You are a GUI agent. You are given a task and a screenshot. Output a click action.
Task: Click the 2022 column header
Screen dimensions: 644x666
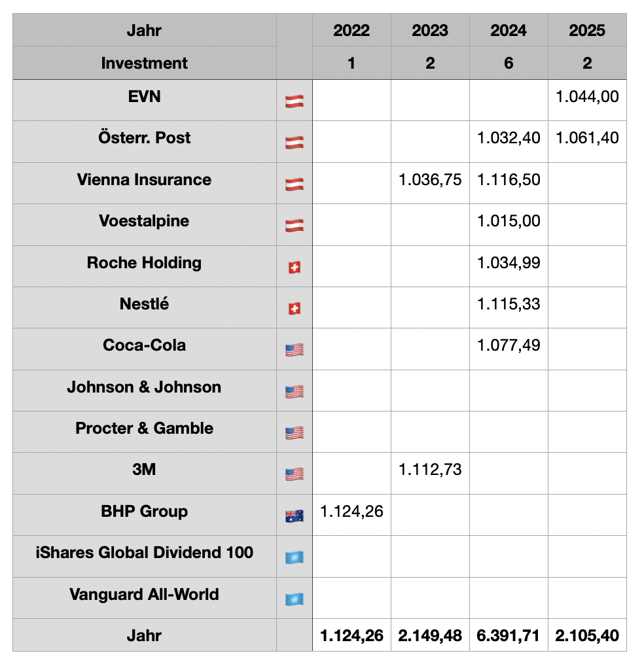coord(351,30)
